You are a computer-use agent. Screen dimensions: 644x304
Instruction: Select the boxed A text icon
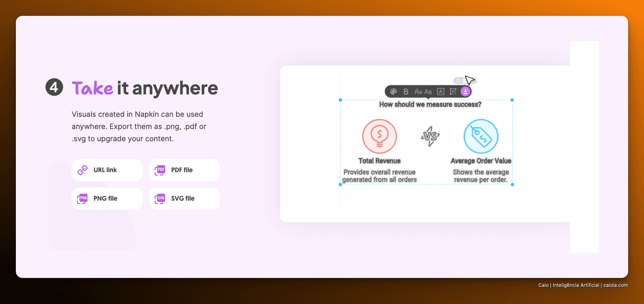coord(441,92)
